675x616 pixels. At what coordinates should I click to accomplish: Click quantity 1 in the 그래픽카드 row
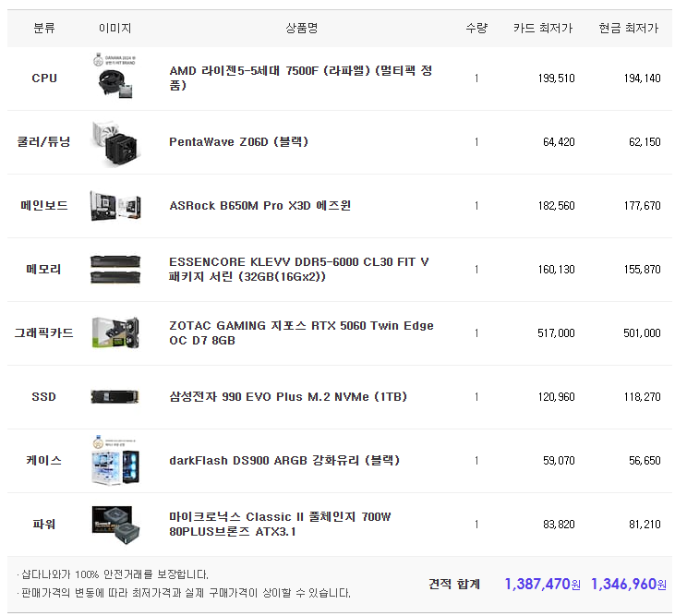[x=476, y=332]
